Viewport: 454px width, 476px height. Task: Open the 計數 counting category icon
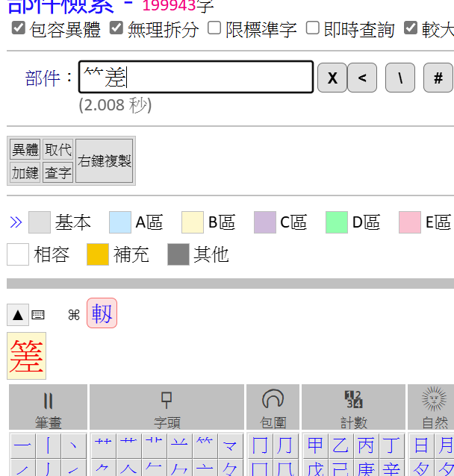pyautogui.click(x=353, y=399)
